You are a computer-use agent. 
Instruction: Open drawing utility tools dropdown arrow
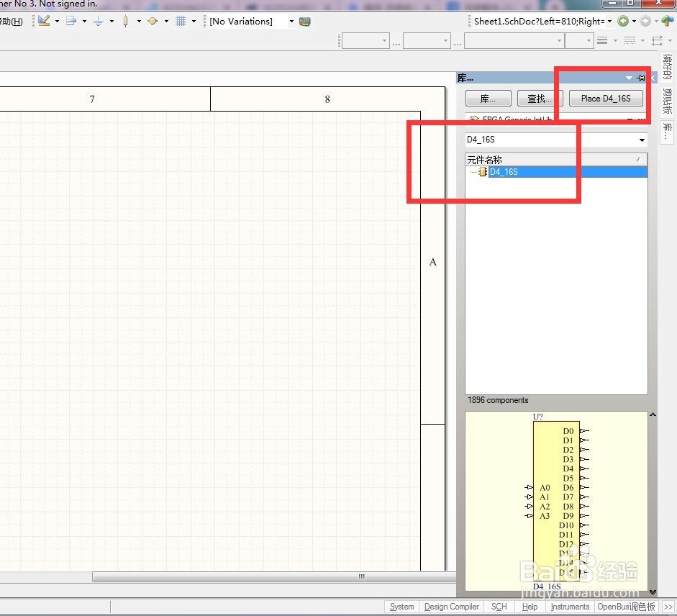[57, 21]
